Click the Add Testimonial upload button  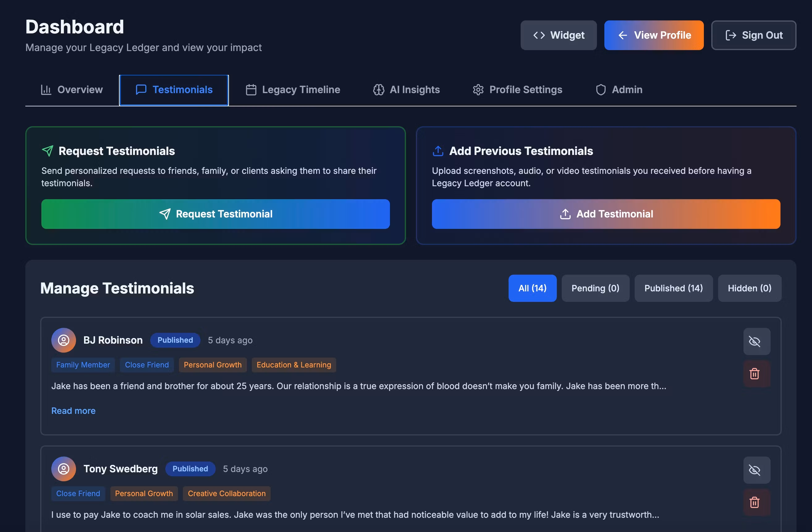click(606, 214)
